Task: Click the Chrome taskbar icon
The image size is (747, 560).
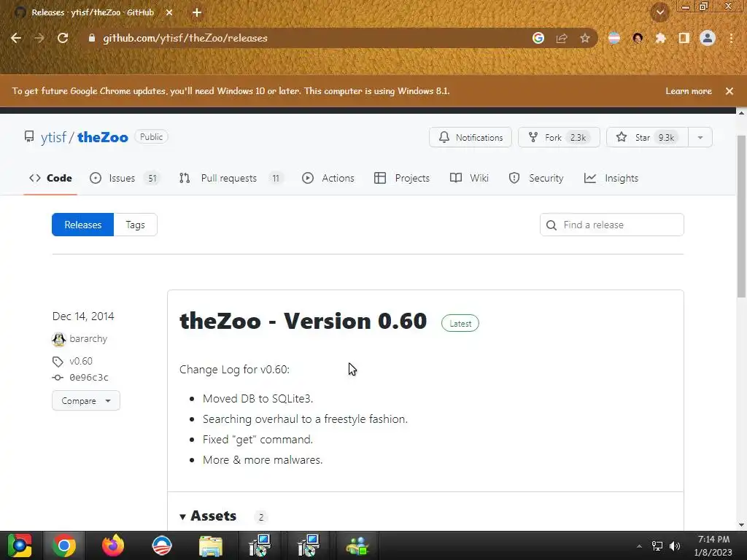Action: click(64, 545)
